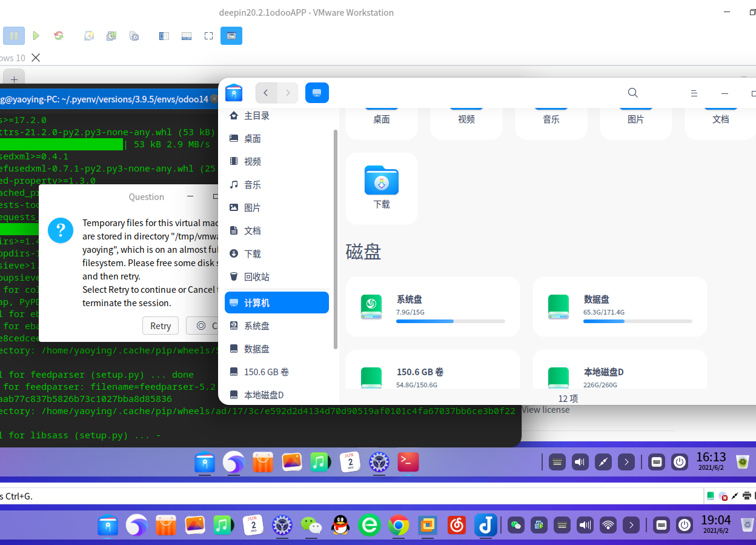Viewport: 756px width, 545px height.
Task: Go forward in the file manager
Action: pos(288,93)
